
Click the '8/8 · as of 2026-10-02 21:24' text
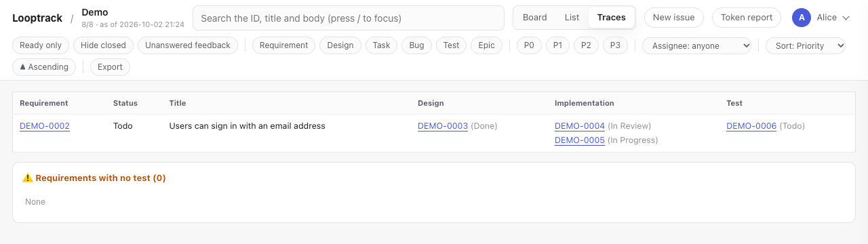pyautogui.click(x=133, y=24)
